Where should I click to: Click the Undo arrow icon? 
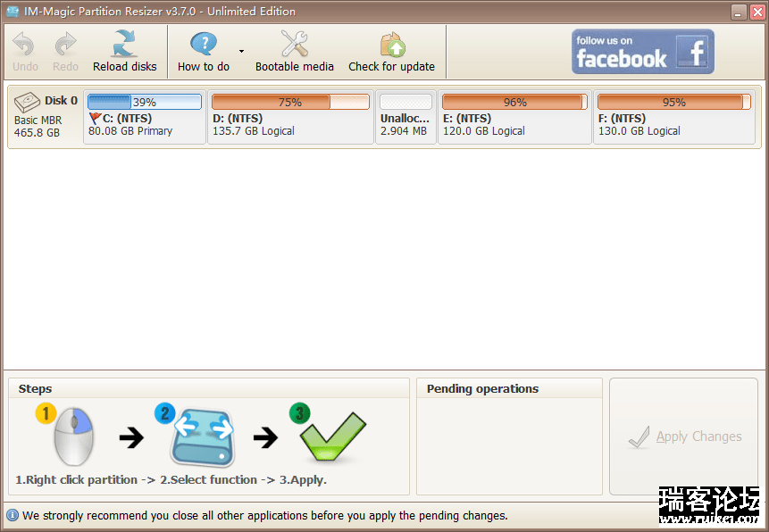[x=23, y=45]
